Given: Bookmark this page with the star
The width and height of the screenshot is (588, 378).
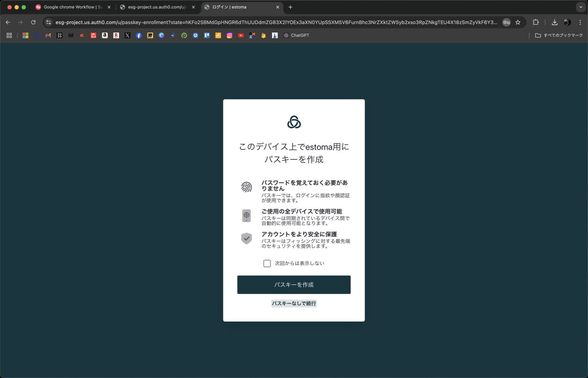Looking at the screenshot, I should pyautogui.click(x=518, y=22).
